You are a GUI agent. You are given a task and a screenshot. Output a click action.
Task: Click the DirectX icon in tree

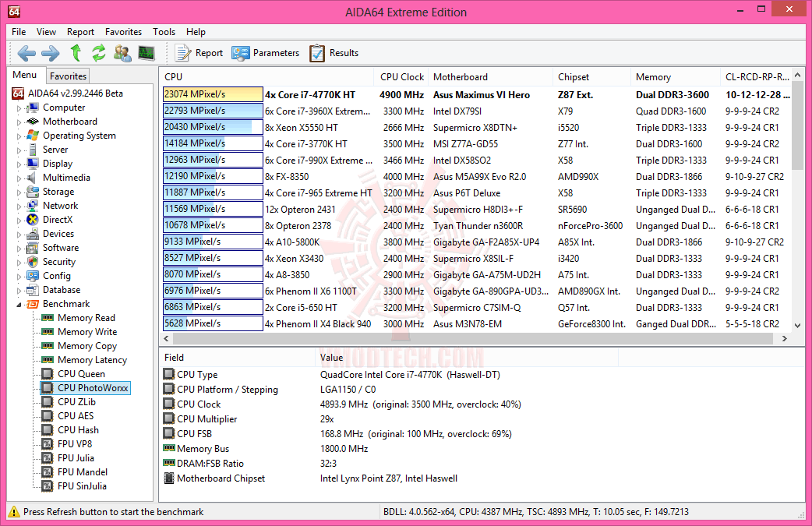(34, 220)
